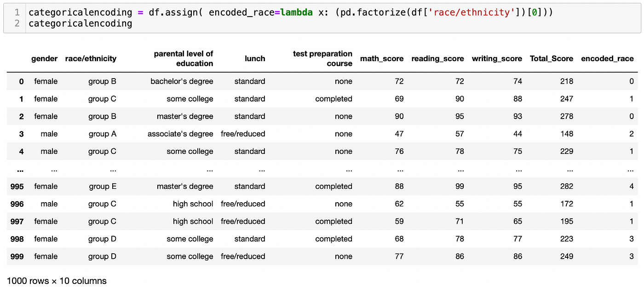Select the 'encoded_race' column header

(607, 58)
